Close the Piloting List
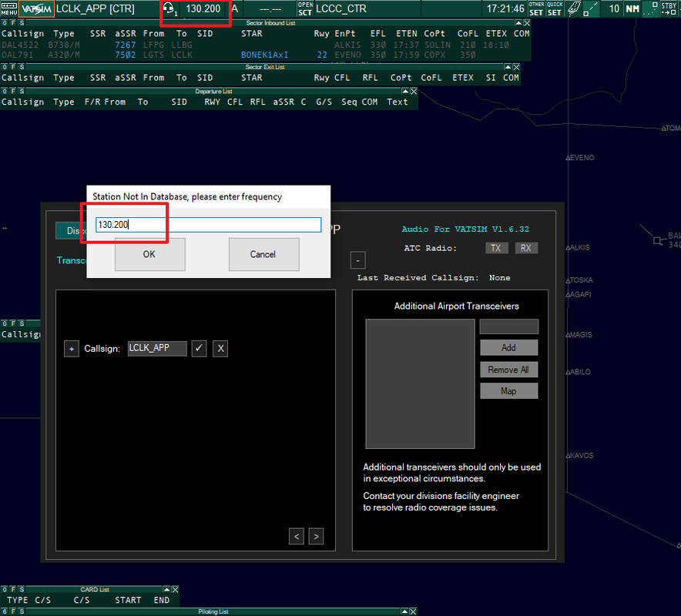This screenshot has height=616, width=681. [x=413, y=611]
